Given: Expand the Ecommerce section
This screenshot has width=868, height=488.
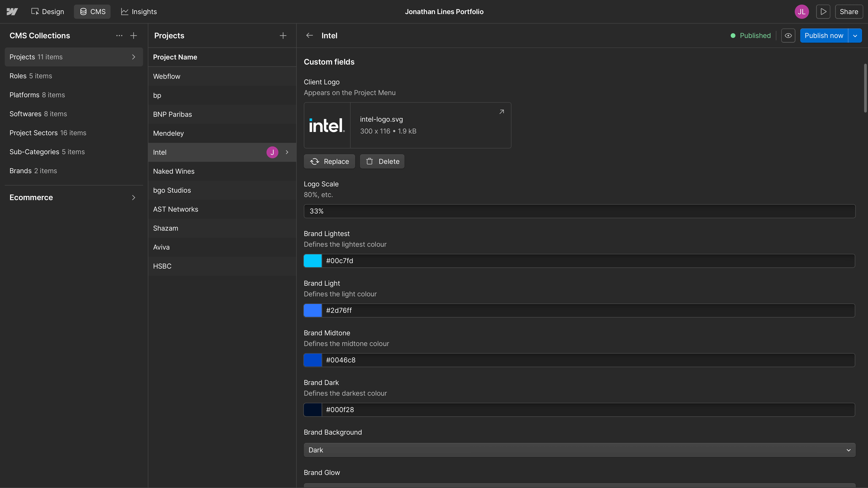Looking at the screenshot, I should (x=74, y=198).
